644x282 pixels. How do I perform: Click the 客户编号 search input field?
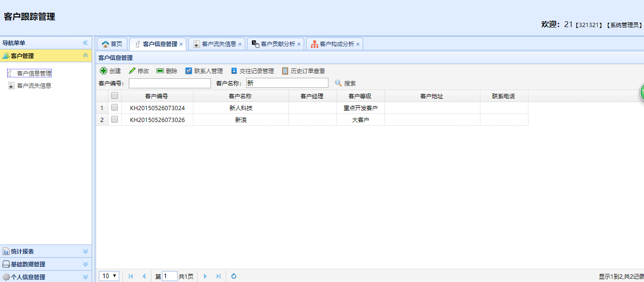point(170,83)
